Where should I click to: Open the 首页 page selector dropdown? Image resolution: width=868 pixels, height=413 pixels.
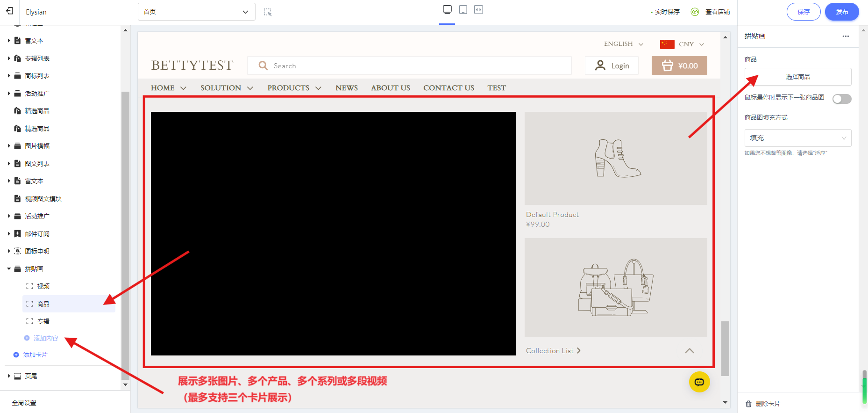(x=196, y=12)
